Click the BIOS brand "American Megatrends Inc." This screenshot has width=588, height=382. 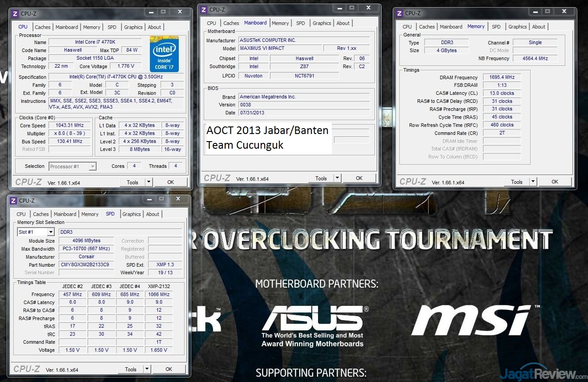coord(304,97)
